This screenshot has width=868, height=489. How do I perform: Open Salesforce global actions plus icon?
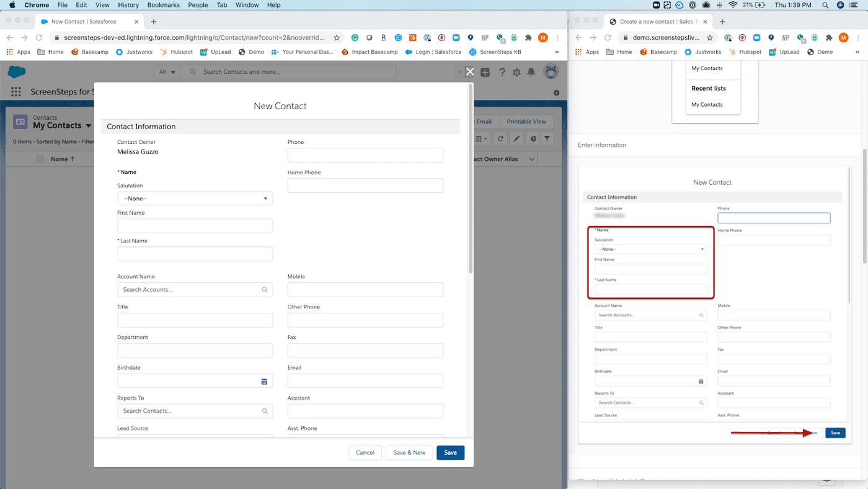coord(485,72)
